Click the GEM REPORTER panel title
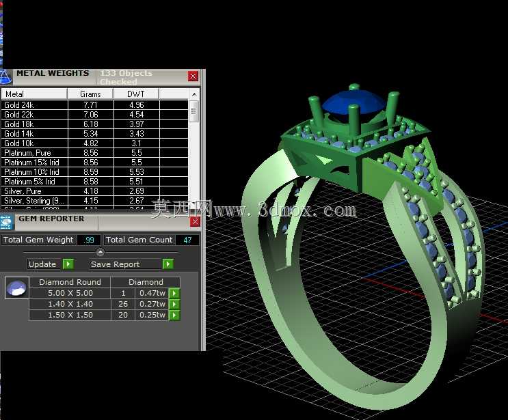This screenshot has width=508, height=420. [x=51, y=219]
